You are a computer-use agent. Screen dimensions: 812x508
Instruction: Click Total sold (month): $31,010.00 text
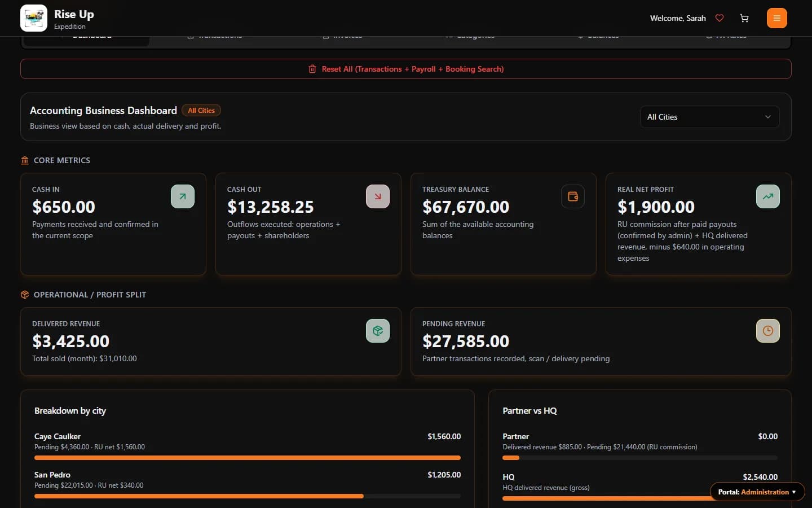tap(85, 358)
